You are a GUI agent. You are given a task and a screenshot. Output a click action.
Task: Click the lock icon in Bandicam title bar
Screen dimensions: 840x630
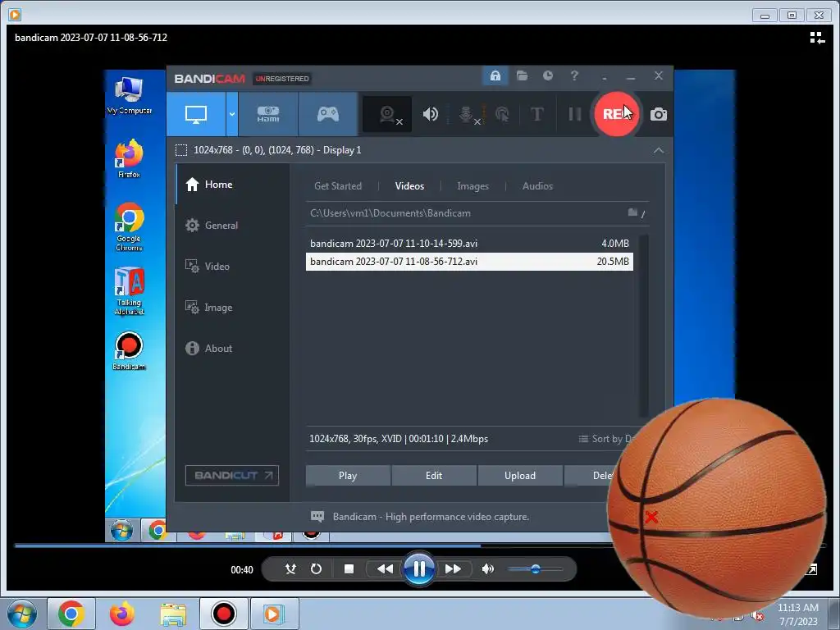tap(495, 75)
